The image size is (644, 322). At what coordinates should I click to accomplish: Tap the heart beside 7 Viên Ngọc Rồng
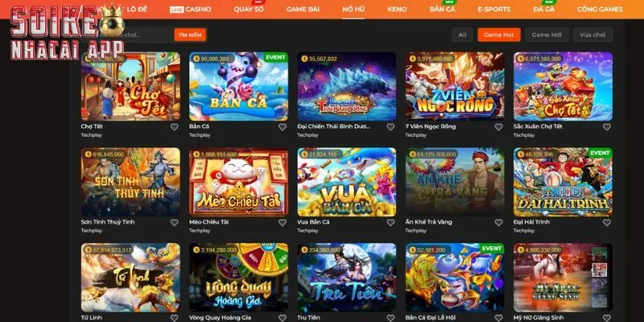tap(498, 127)
